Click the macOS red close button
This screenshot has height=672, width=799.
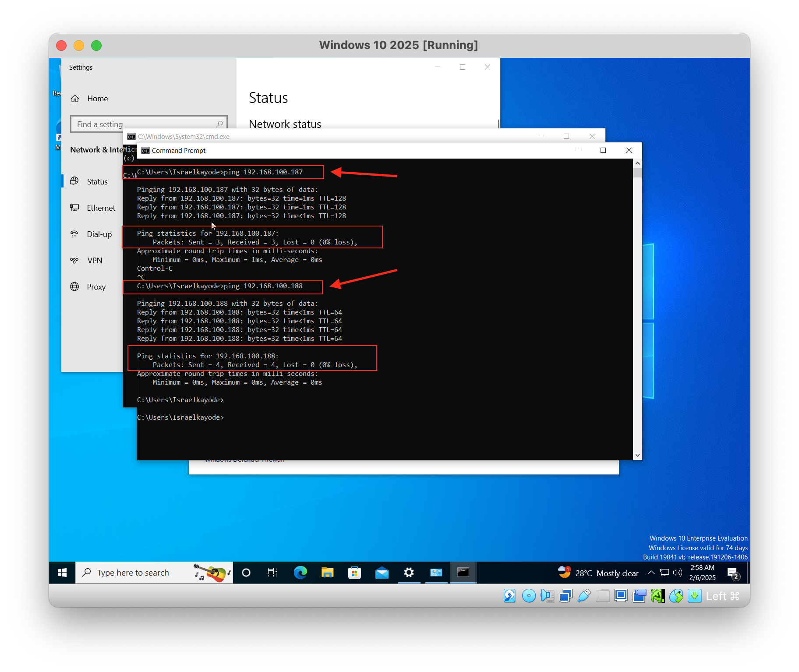coord(61,46)
